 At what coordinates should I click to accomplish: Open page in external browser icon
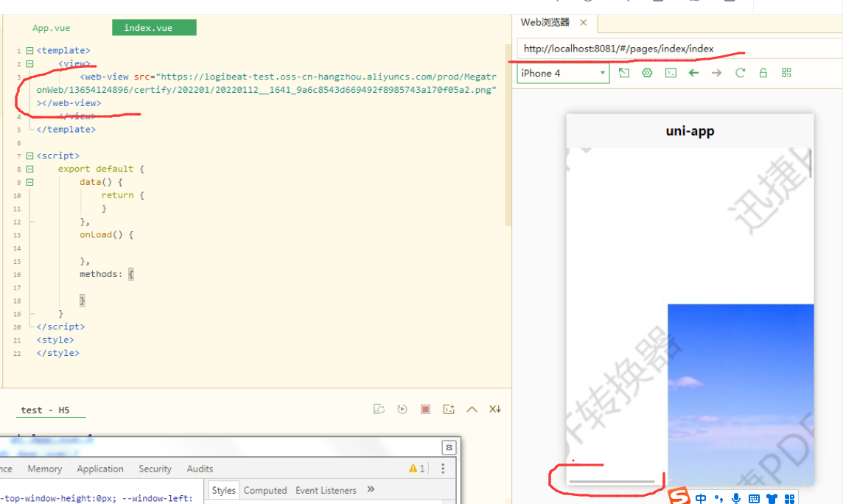[x=623, y=73]
